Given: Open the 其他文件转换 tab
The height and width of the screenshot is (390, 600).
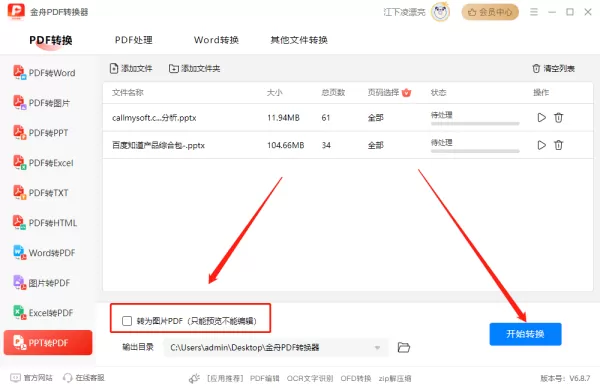Looking at the screenshot, I should 299,40.
